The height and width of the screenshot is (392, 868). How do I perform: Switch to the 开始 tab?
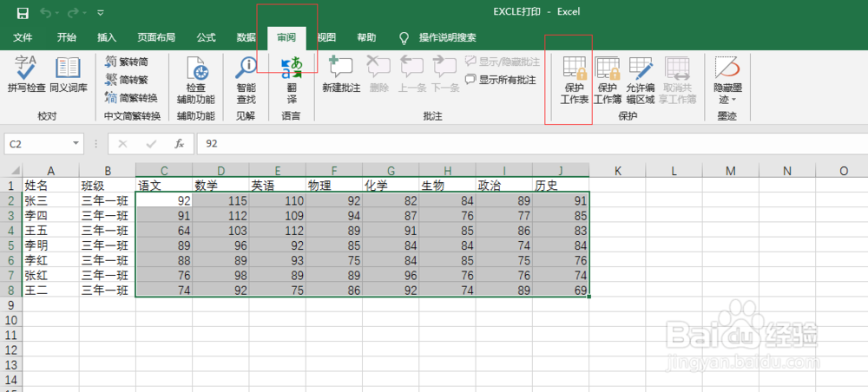(x=67, y=37)
